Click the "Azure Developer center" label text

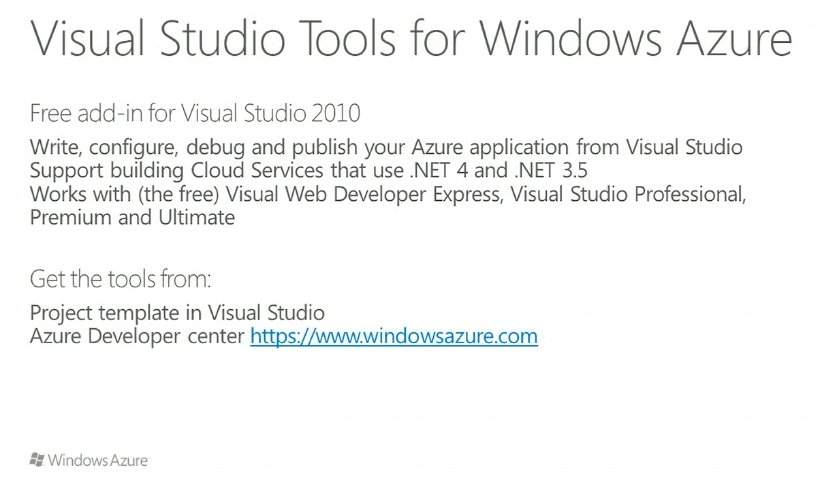(x=137, y=337)
